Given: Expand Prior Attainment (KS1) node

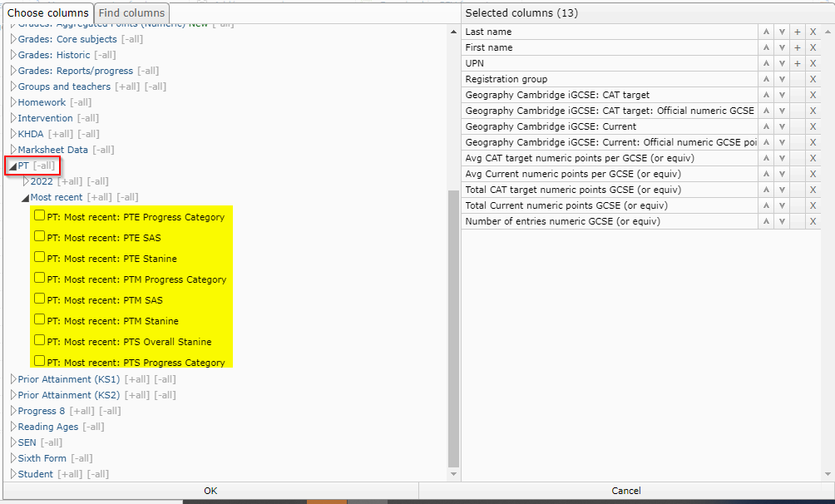Looking at the screenshot, I should pyautogui.click(x=14, y=379).
